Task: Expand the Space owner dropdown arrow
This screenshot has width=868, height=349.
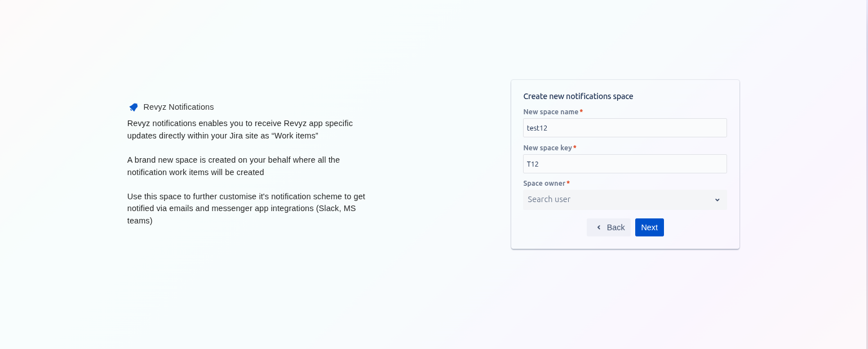Action: [717, 200]
